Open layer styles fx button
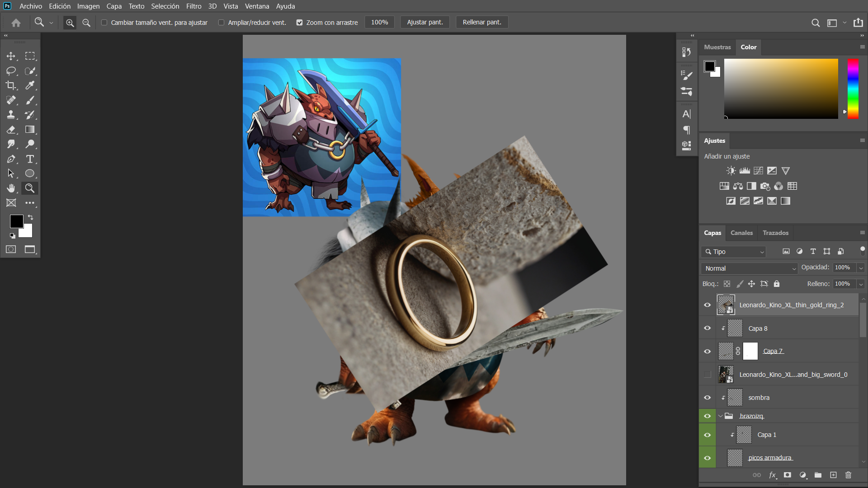The image size is (868, 488). pos(773,475)
